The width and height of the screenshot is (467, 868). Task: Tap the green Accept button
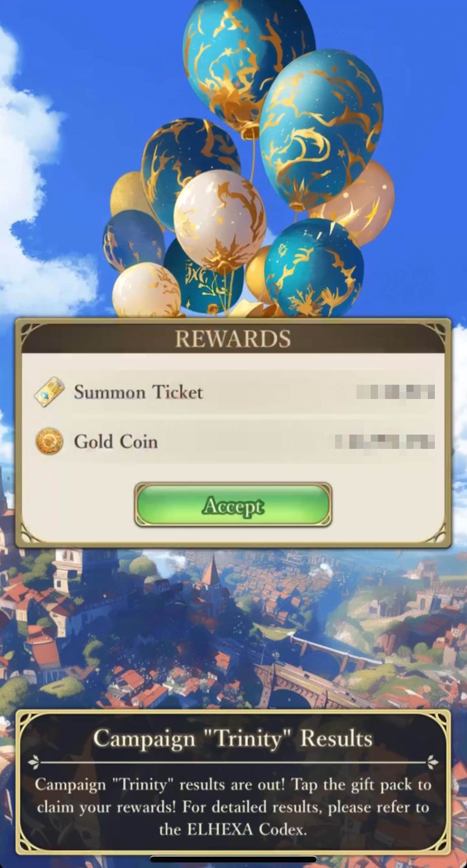click(x=233, y=505)
